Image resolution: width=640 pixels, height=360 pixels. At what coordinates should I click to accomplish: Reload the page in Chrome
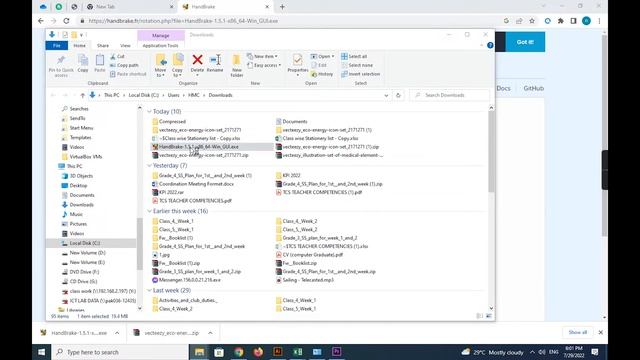coord(67,21)
